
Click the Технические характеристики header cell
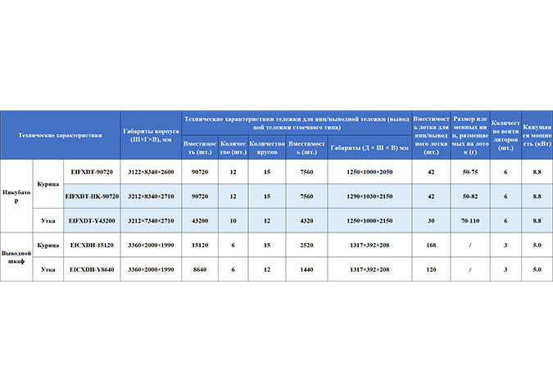[x=61, y=135]
